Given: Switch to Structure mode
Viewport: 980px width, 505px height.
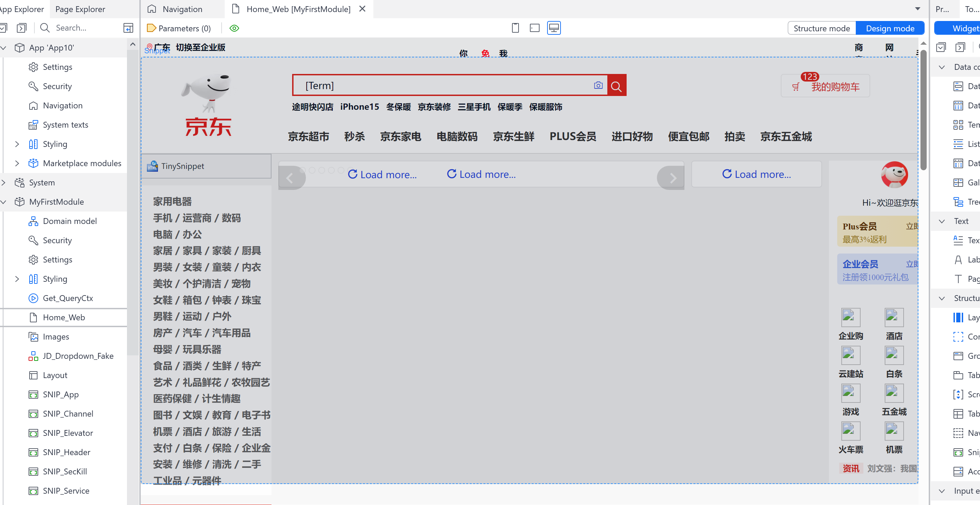Looking at the screenshot, I should pos(822,28).
